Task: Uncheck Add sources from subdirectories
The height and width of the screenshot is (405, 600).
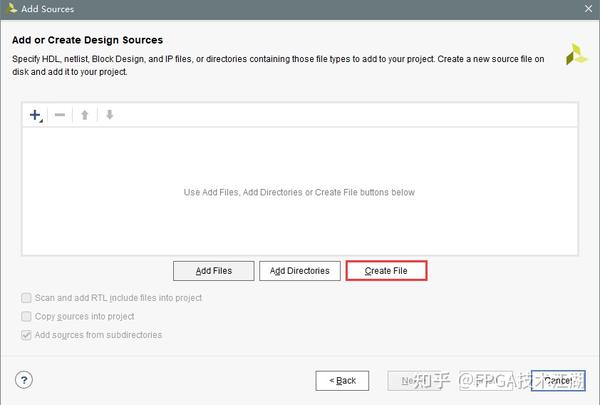Action: [x=26, y=335]
